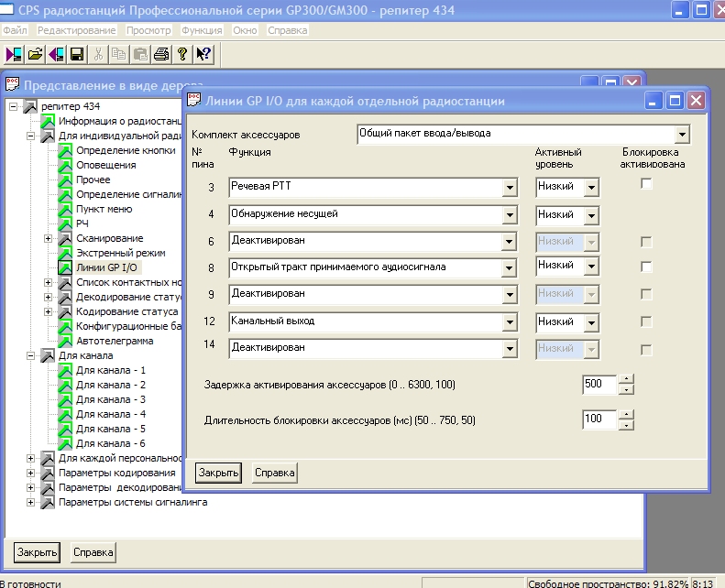Click Закрыть in the GP I/O dialog
The height and width of the screenshot is (588, 725).
pyautogui.click(x=218, y=473)
